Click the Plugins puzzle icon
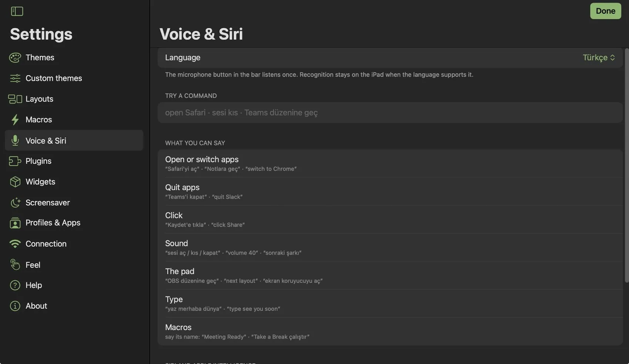 [15, 161]
